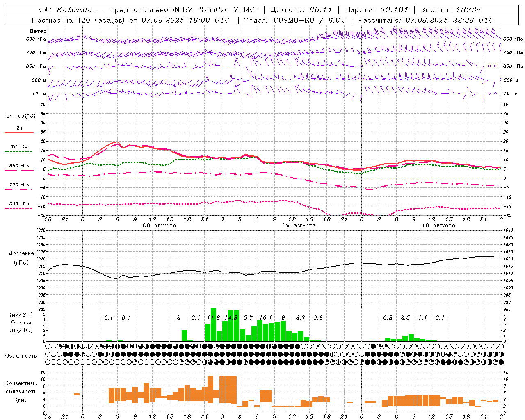Click the station name rAl_Katanda in the header
This screenshot has height=420, width=525.
pos(66,10)
